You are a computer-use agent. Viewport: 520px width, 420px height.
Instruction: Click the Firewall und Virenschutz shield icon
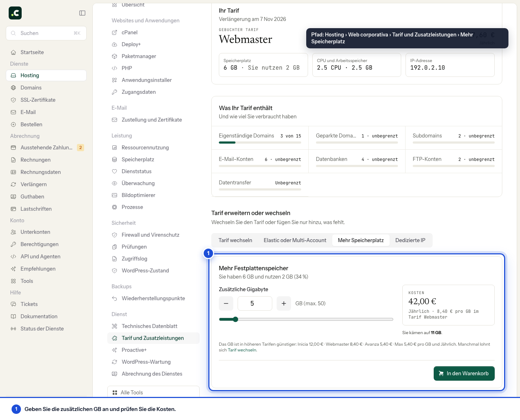(x=114, y=235)
